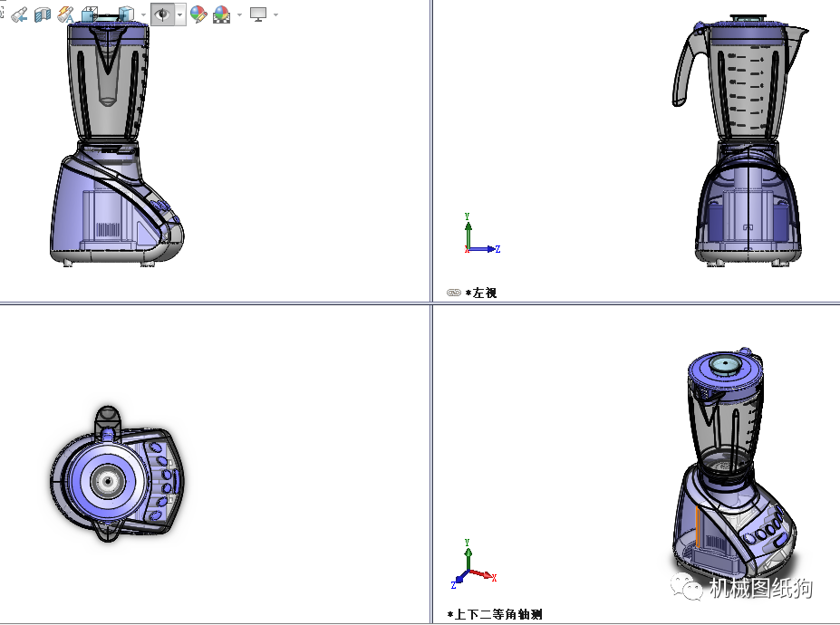Viewport: 840px width, 625px height.
Task: Click the Previous View toolbar icon
Action: coord(19,14)
